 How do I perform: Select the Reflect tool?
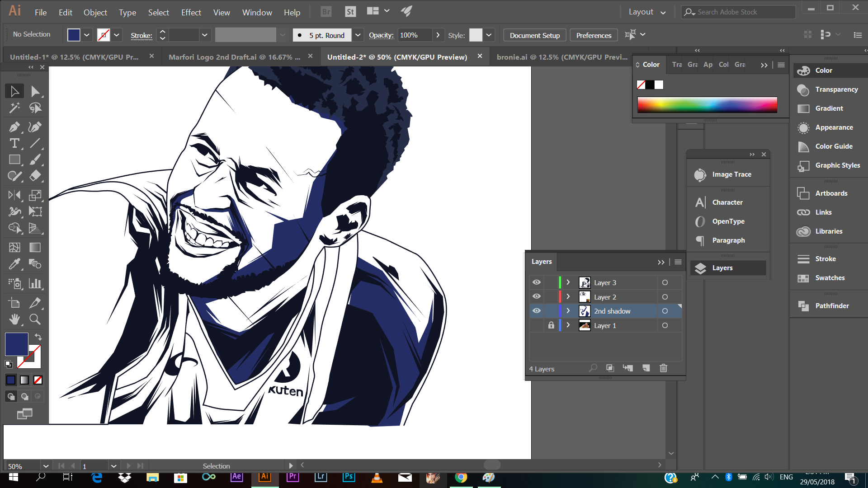pyautogui.click(x=14, y=195)
